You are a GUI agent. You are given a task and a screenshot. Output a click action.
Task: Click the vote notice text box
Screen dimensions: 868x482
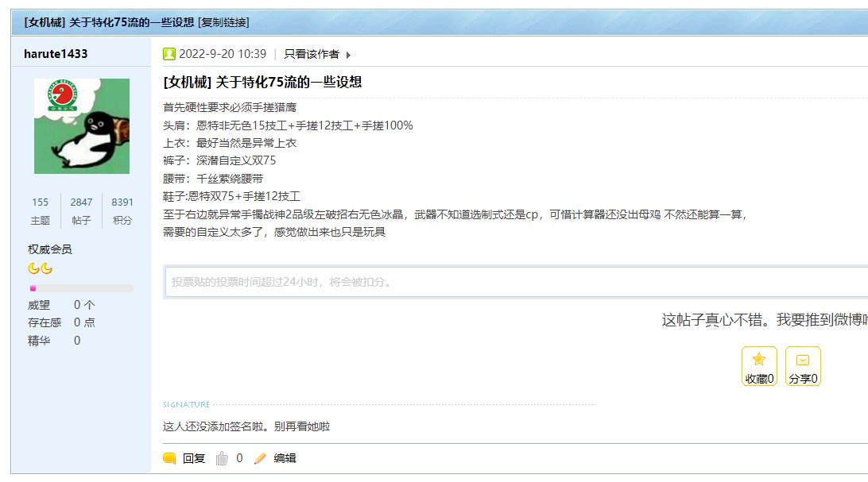[516, 282]
